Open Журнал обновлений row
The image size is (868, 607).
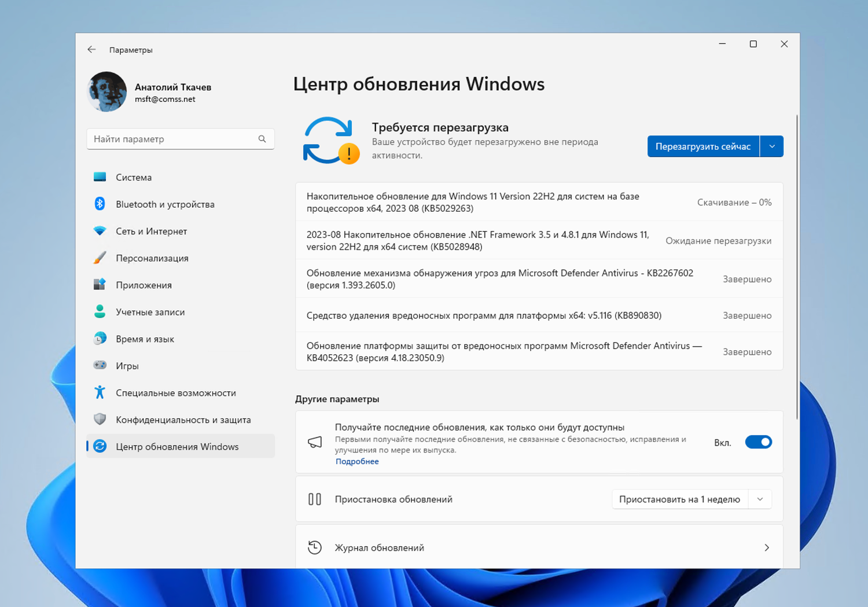tap(539, 546)
